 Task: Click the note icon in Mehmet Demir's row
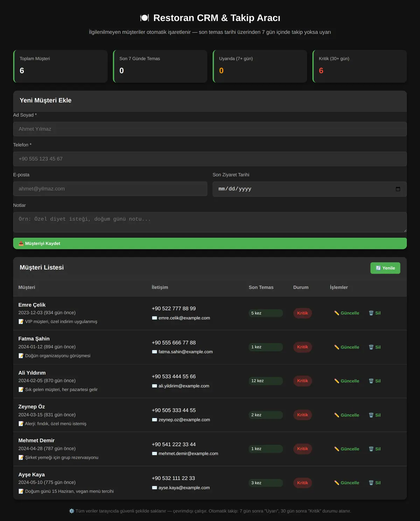(21, 457)
